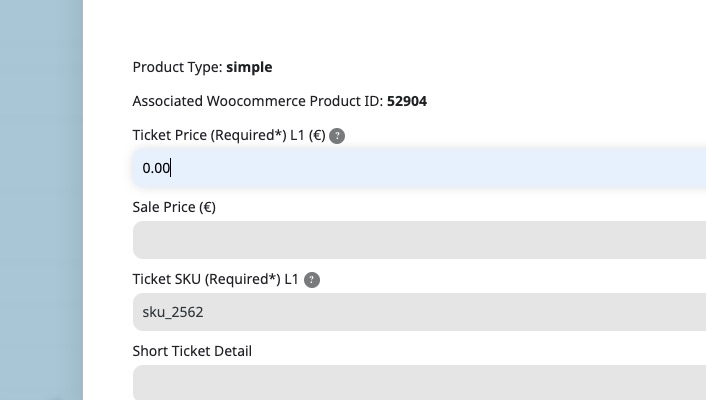The height and width of the screenshot is (400, 706).
Task: Select the Ticket SKU field containing sku_2562
Action: (x=419, y=312)
